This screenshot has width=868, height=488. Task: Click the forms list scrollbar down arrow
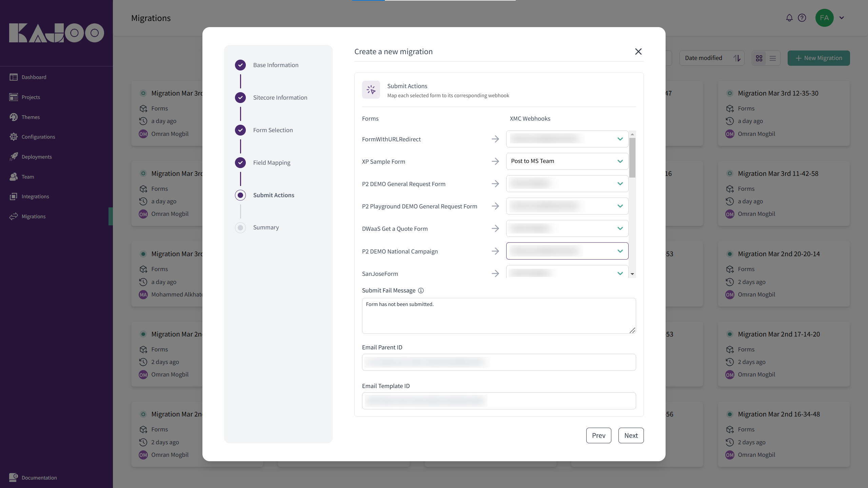point(632,274)
